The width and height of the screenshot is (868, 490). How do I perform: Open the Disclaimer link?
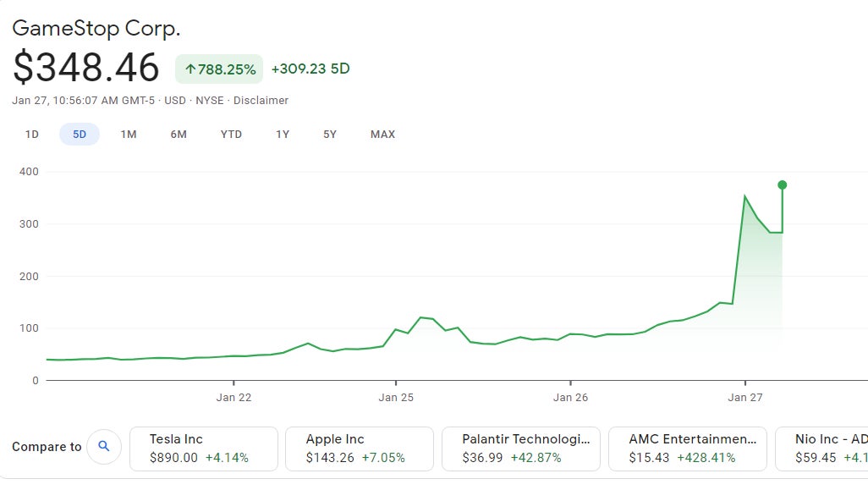pyautogui.click(x=262, y=100)
